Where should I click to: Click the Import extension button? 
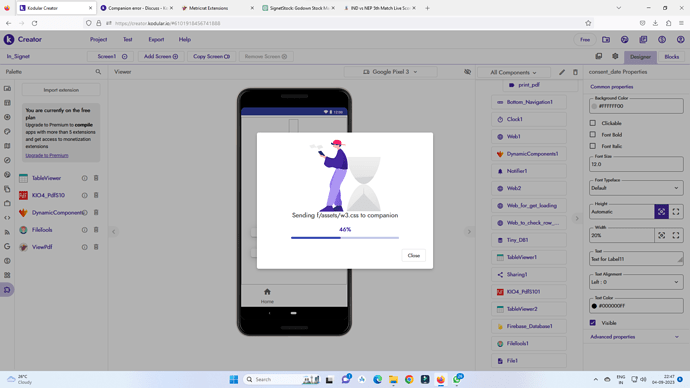click(x=61, y=90)
